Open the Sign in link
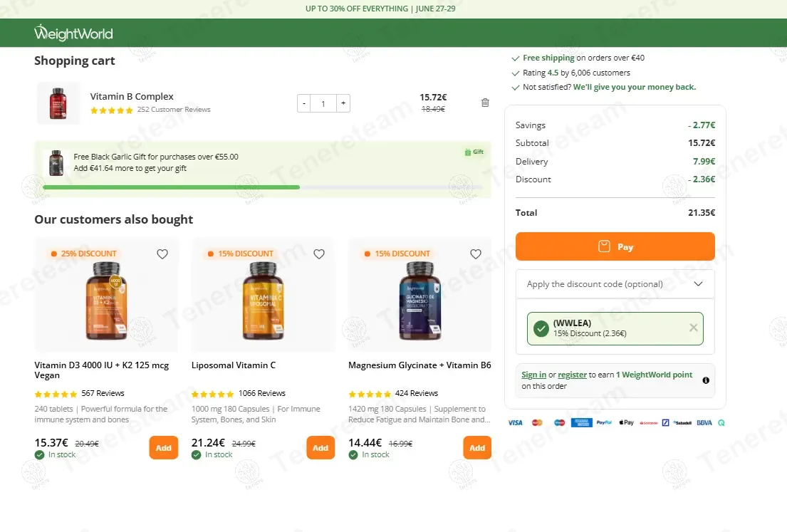 pyautogui.click(x=533, y=375)
